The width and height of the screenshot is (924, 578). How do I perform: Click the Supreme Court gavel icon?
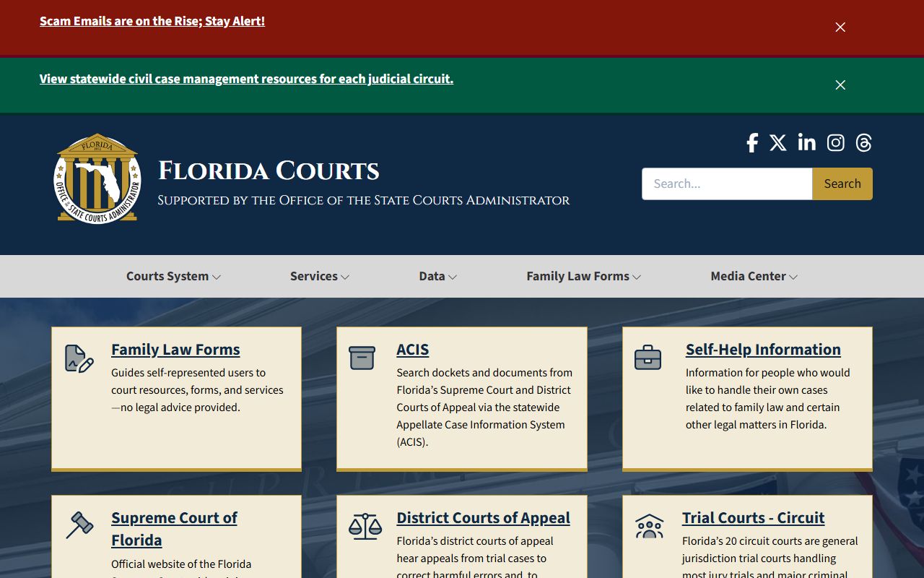(79, 525)
